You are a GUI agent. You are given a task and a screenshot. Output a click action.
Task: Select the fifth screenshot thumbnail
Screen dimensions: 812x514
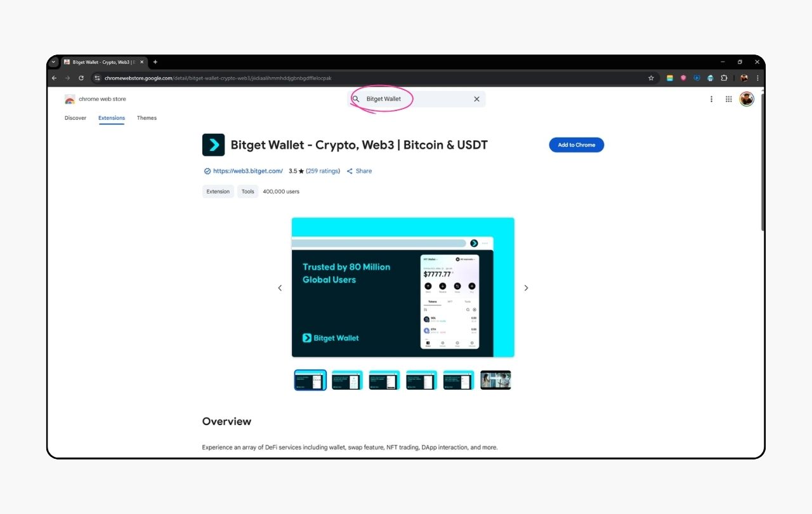[x=459, y=380]
